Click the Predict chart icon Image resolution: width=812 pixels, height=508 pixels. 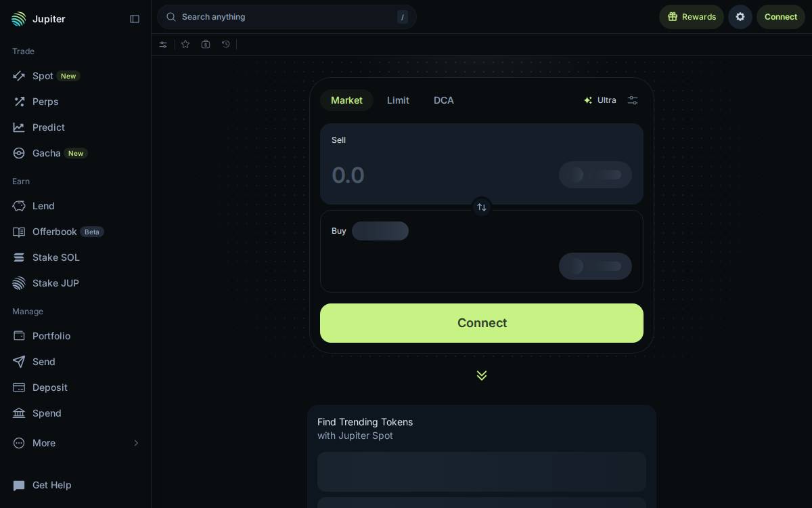pyautogui.click(x=19, y=127)
